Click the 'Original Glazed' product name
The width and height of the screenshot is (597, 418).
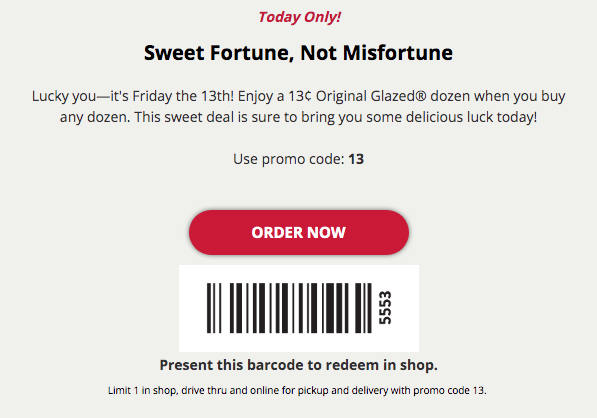click(x=367, y=96)
